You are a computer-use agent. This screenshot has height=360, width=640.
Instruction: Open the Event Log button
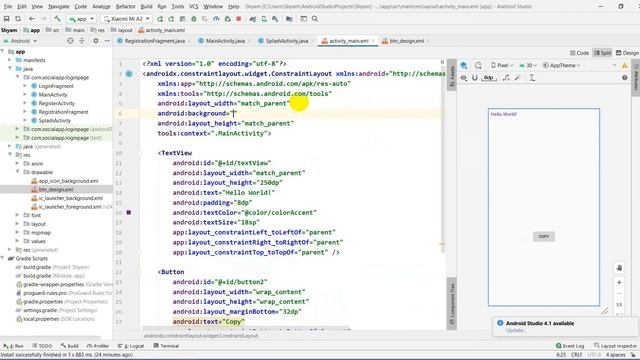[x=570, y=346]
